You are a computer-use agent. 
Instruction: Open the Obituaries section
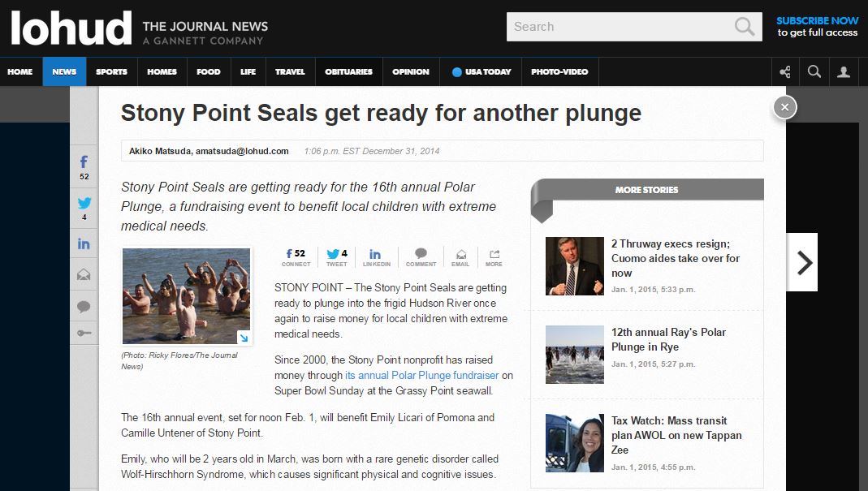349,72
